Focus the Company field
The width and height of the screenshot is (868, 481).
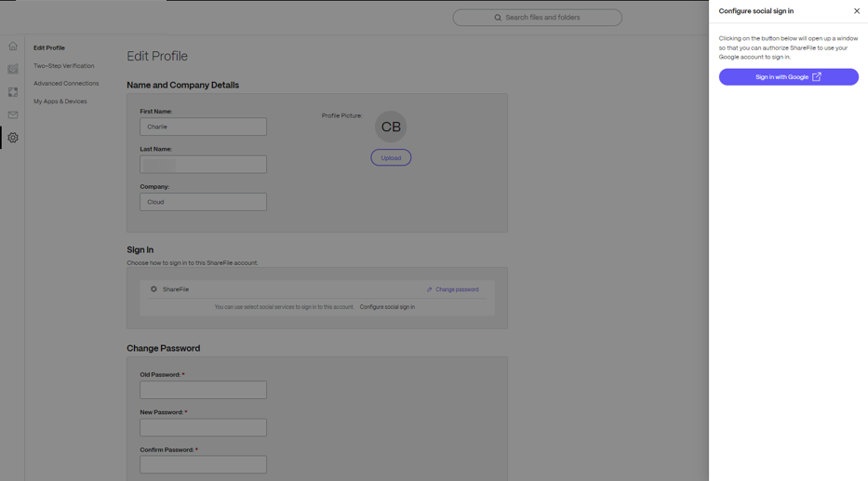pos(203,202)
